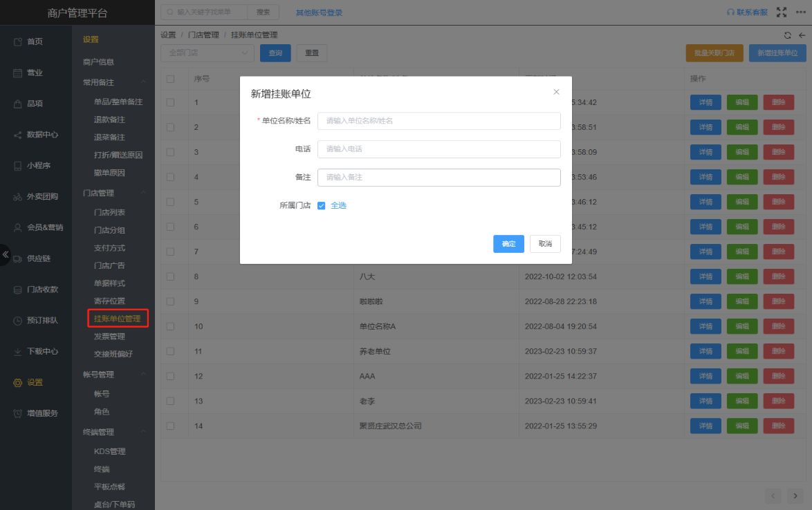Check the box for row 1
The height and width of the screenshot is (510, 812).
point(170,102)
